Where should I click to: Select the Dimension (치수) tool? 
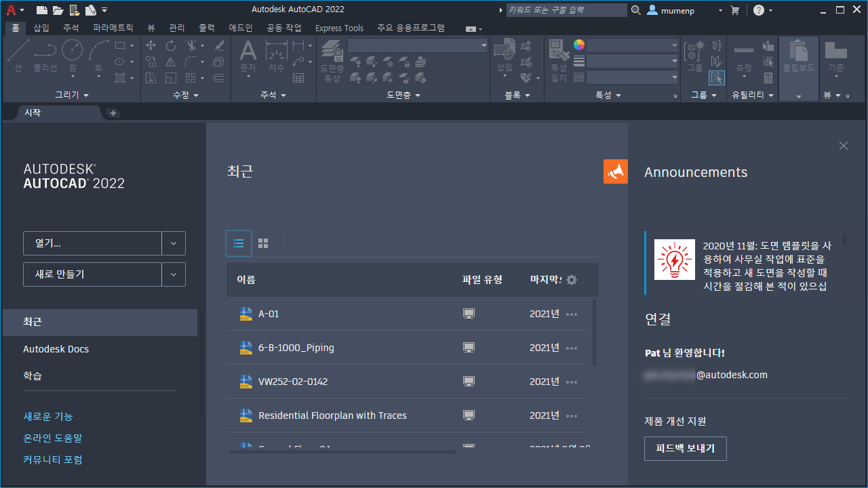(277, 56)
